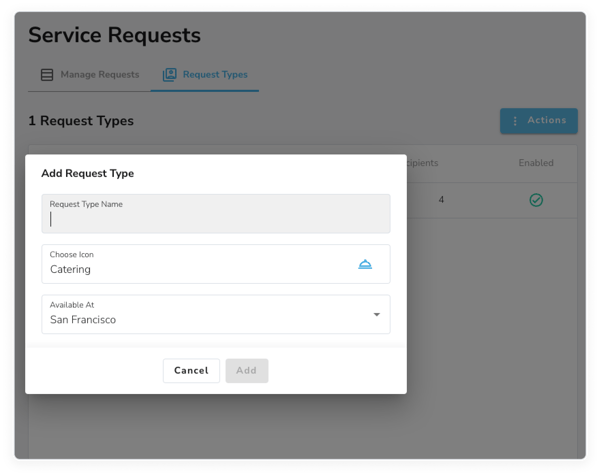The width and height of the screenshot is (600, 476).
Task: Click the Manage Requests list icon
Action: 47,75
